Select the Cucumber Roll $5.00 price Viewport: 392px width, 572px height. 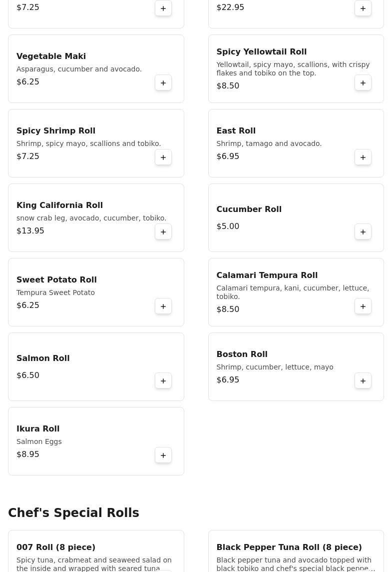[x=228, y=226]
